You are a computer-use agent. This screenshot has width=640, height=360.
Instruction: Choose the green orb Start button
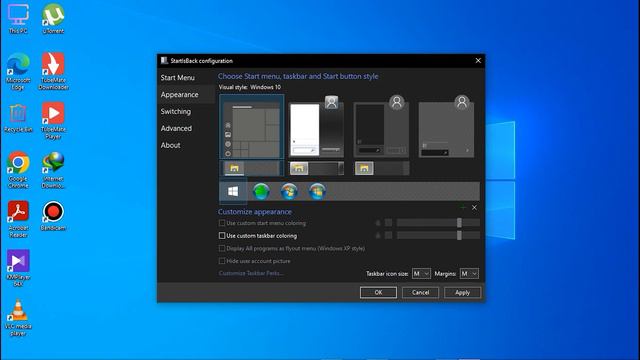(x=261, y=191)
